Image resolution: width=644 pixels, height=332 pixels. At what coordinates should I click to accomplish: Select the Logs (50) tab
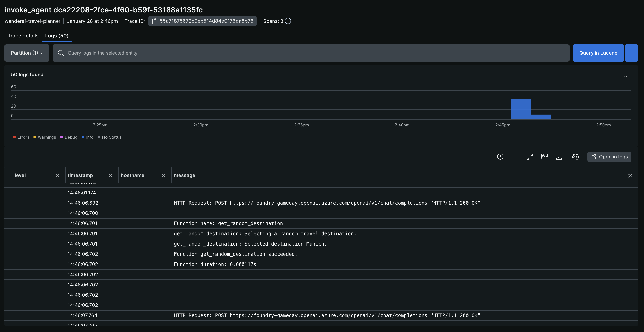pyautogui.click(x=57, y=36)
